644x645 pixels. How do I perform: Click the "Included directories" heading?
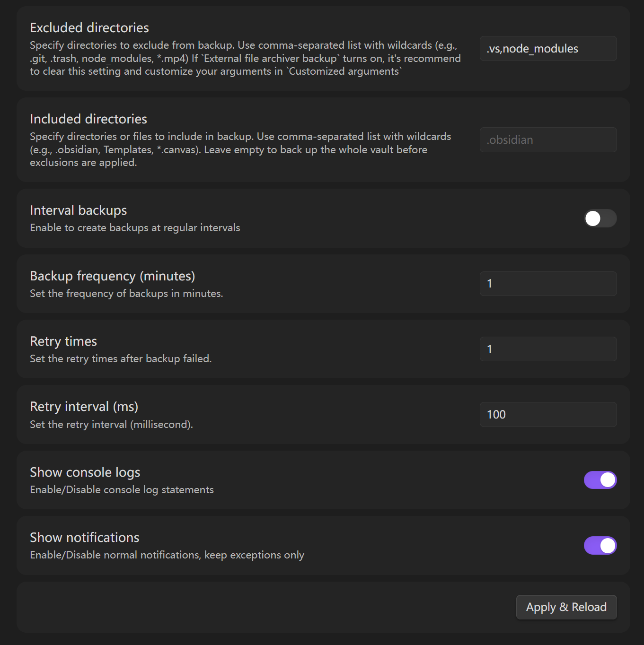point(88,119)
